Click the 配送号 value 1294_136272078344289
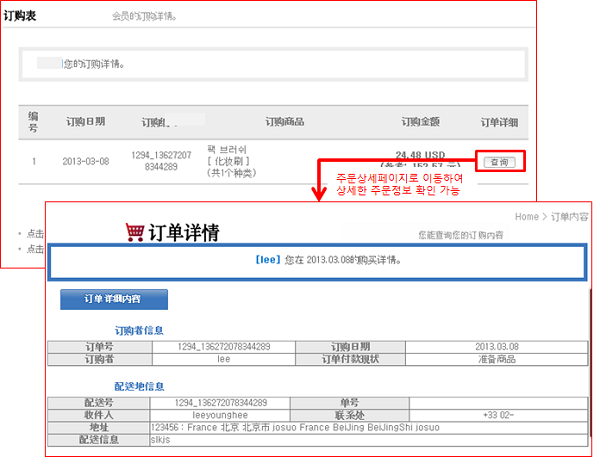The height and width of the screenshot is (457, 600). coord(221,403)
